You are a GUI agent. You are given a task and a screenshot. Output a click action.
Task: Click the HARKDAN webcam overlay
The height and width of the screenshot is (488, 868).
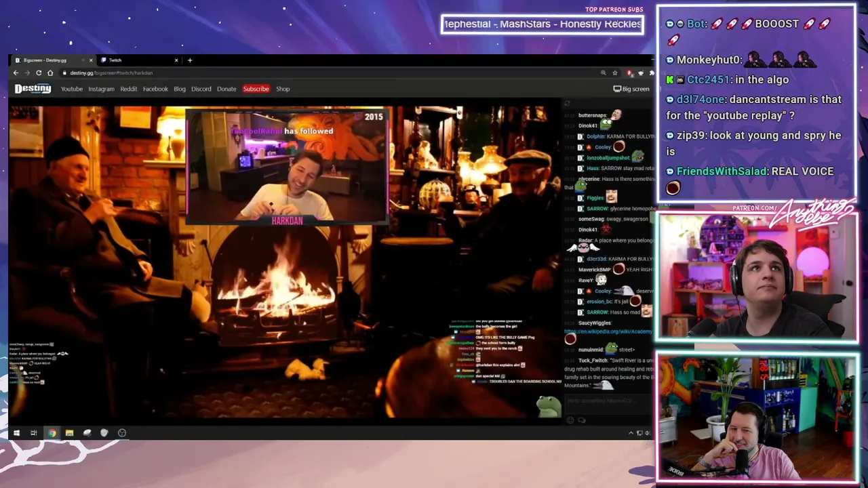(287, 166)
